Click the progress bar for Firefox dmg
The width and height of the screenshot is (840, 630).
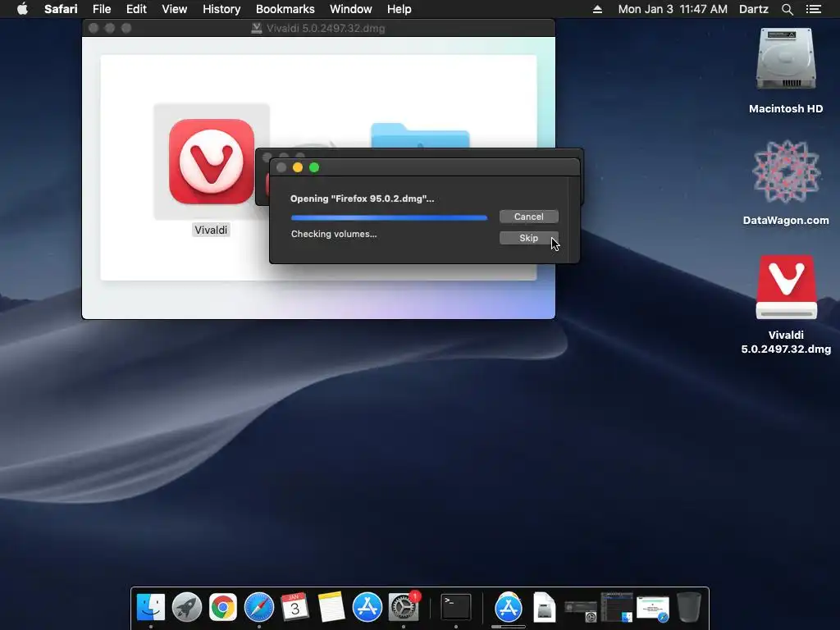click(x=389, y=217)
